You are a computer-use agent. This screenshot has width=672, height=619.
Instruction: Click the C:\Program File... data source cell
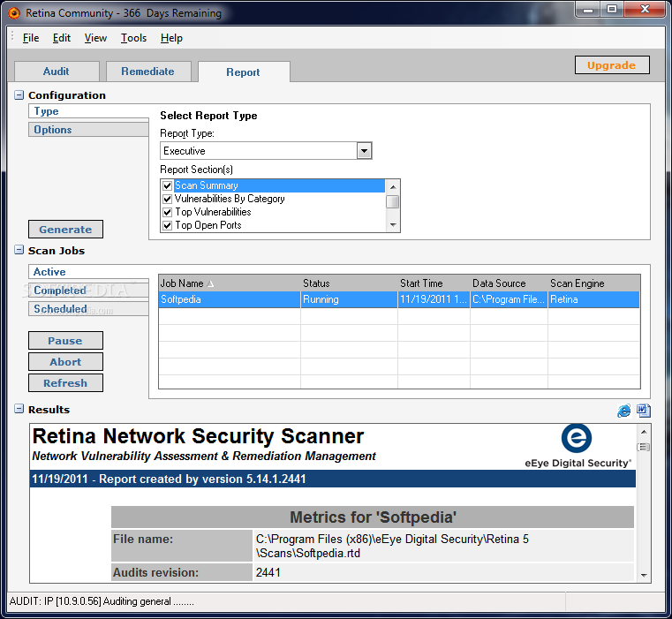[509, 299]
